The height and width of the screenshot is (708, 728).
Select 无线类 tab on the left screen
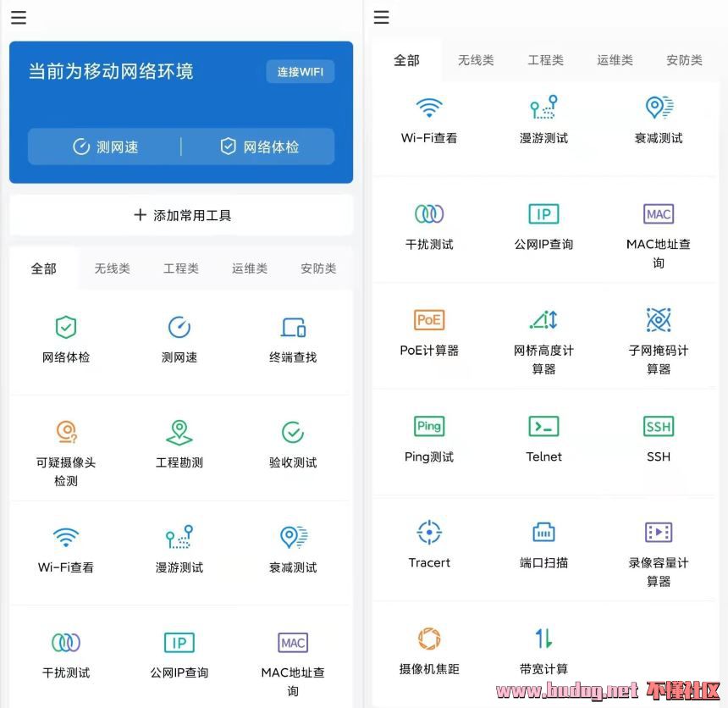112,268
